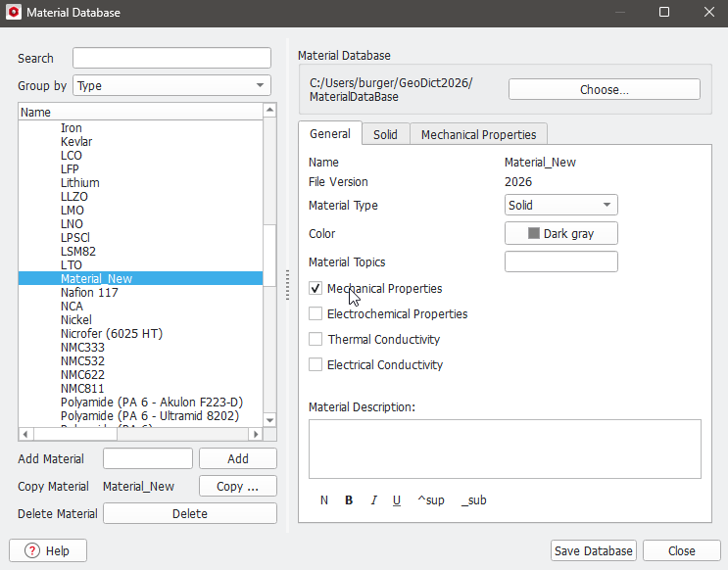Image resolution: width=728 pixels, height=570 pixels.
Task: Click horizontal scroll right arrow
Action: click(x=255, y=434)
